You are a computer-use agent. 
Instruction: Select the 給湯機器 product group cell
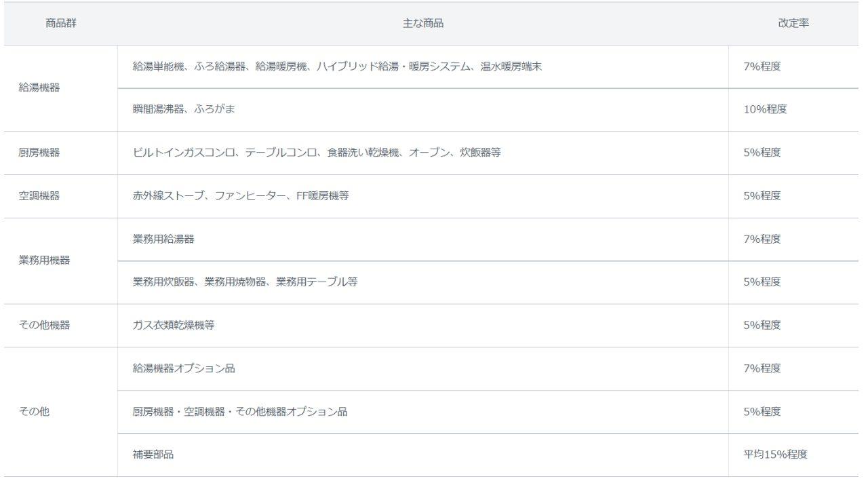pos(61,88)
